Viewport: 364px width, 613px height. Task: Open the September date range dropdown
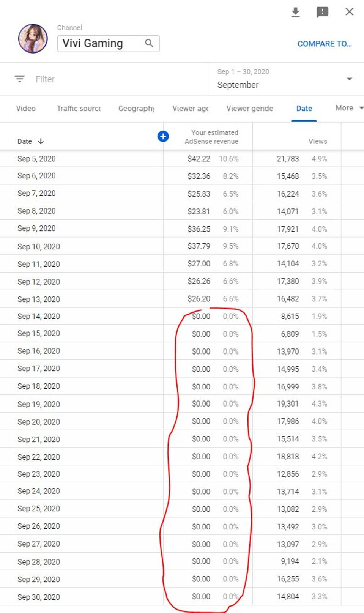coord(285,79)
